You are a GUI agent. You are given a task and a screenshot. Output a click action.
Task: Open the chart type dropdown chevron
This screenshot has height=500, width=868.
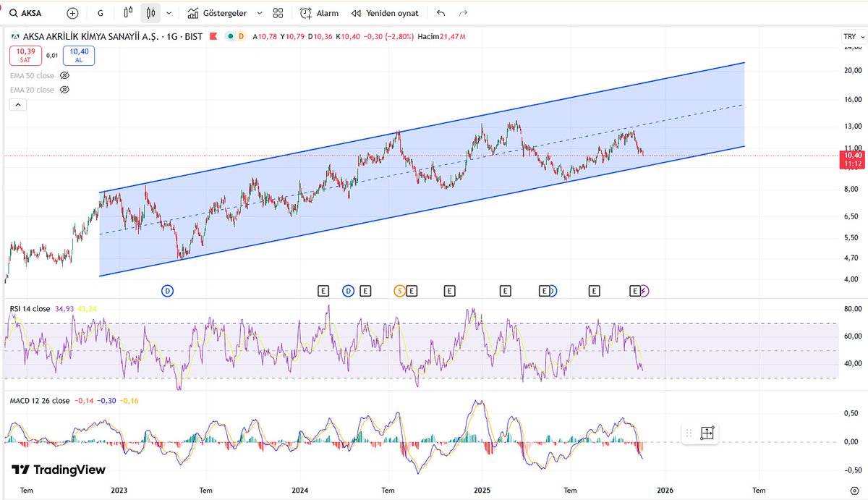[x=169, y=12]
